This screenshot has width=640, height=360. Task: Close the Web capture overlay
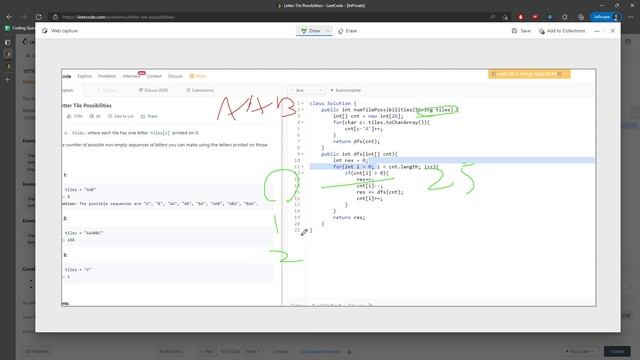coord(612,31)
